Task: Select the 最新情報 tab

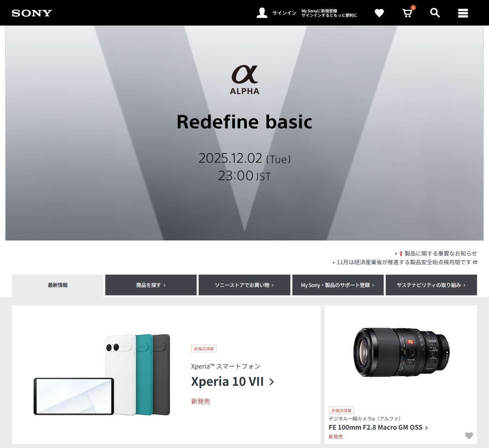Action: [x=58, y=285]
